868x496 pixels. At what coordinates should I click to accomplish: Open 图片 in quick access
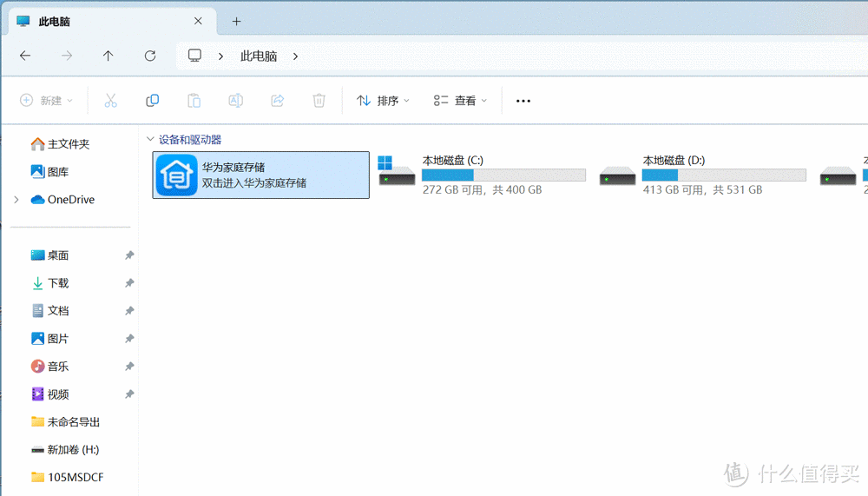click(49, 338)
